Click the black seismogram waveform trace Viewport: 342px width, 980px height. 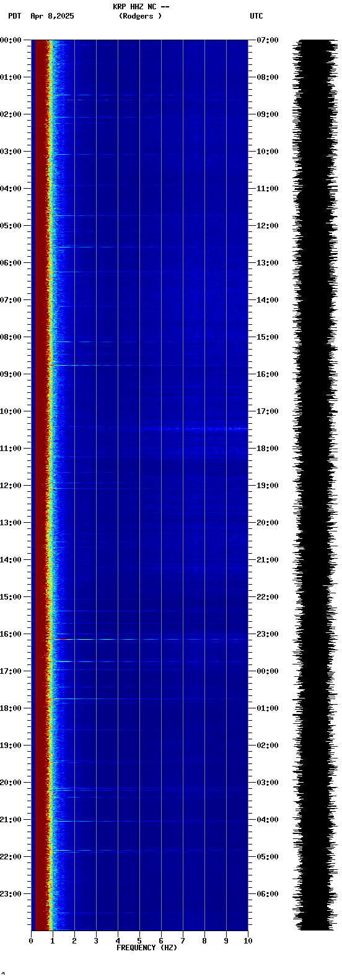315,485
